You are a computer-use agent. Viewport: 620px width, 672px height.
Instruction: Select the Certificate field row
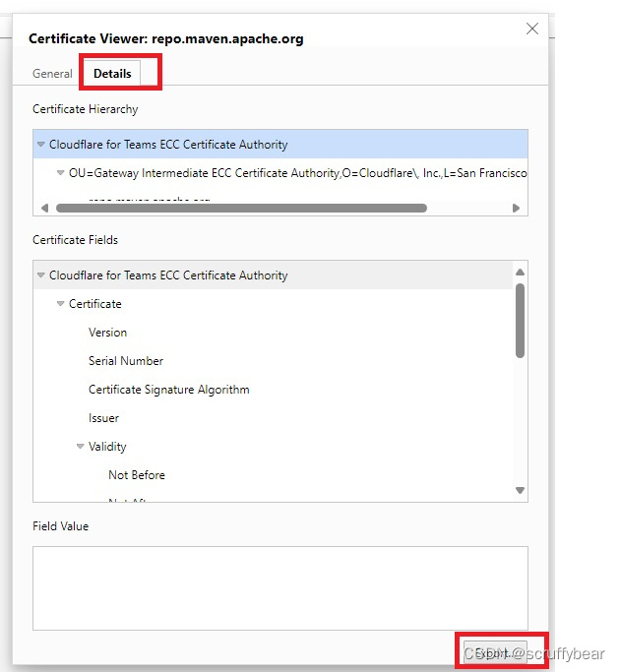[274, 304]
